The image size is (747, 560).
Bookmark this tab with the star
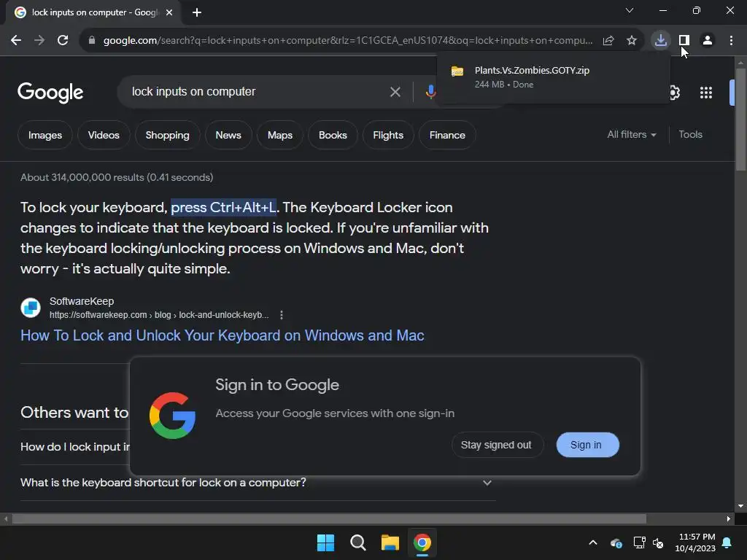pos(632,41)
